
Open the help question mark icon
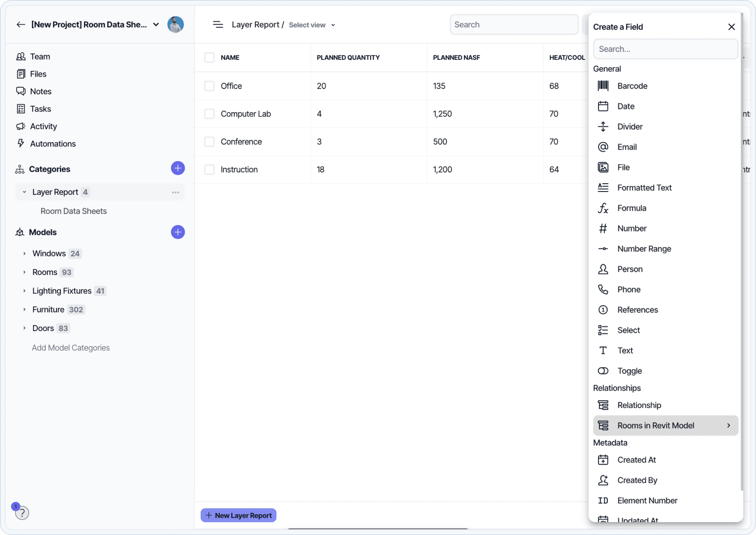(22, 513)
